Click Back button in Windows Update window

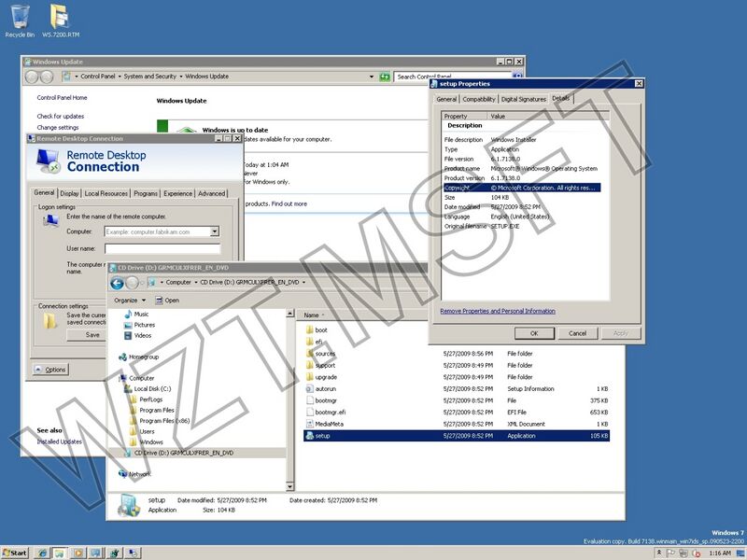pyautogui.click(x=32, y=77)
